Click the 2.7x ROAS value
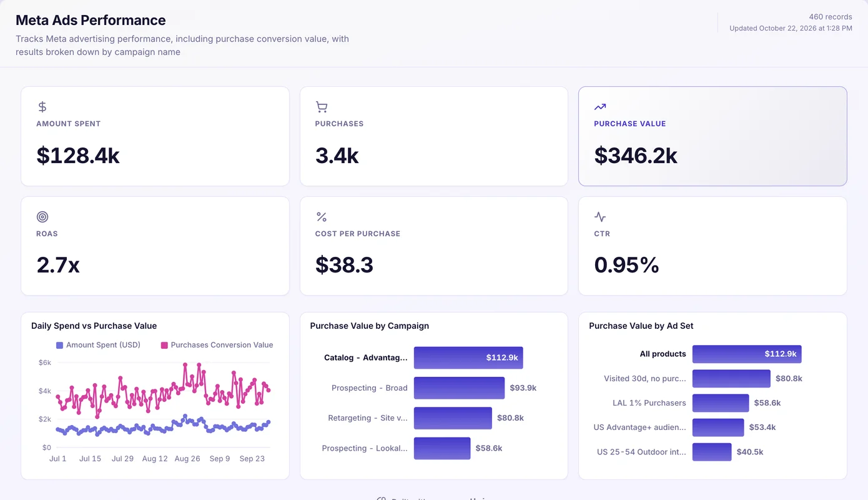Screen dimensions: 868x500 point(58,266)
